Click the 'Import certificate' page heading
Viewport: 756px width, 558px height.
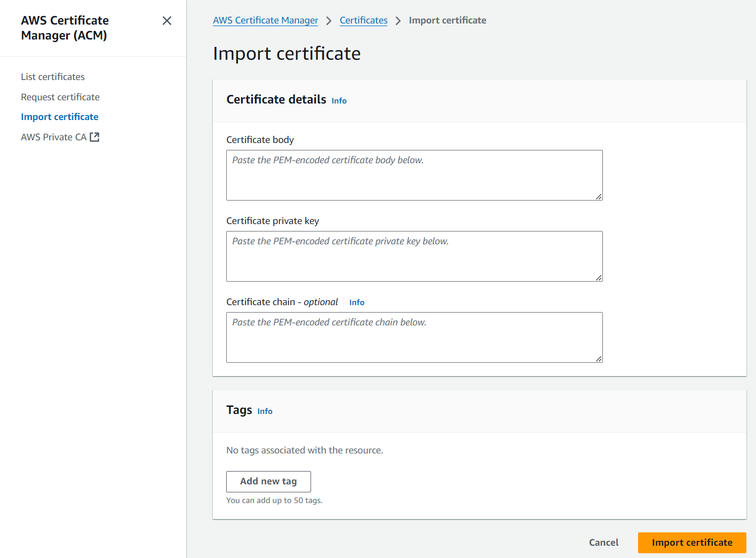tap(287, 53)
